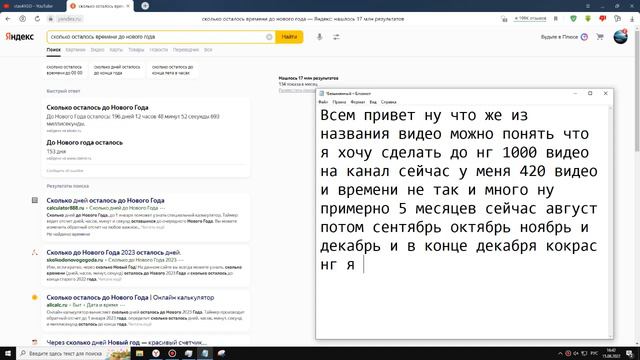Open the browser downloads icon
This screenshot has width=640, height=360.
pos(633,19)
